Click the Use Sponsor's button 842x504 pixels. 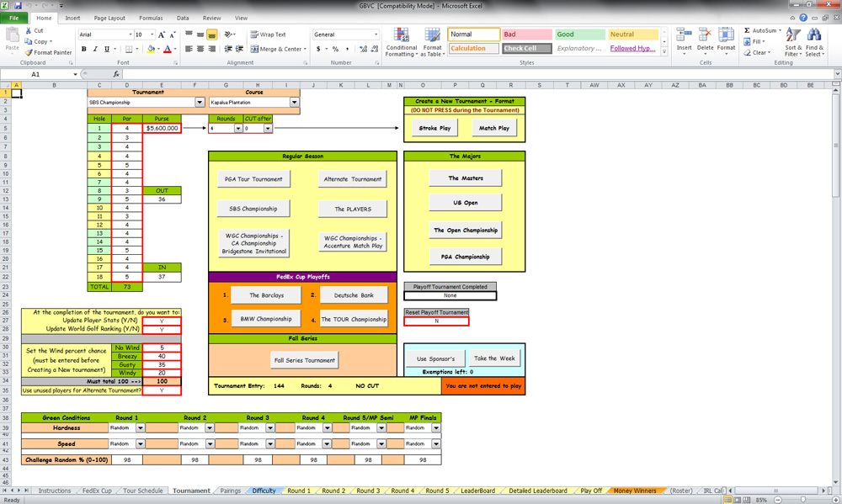coord(436,358)
